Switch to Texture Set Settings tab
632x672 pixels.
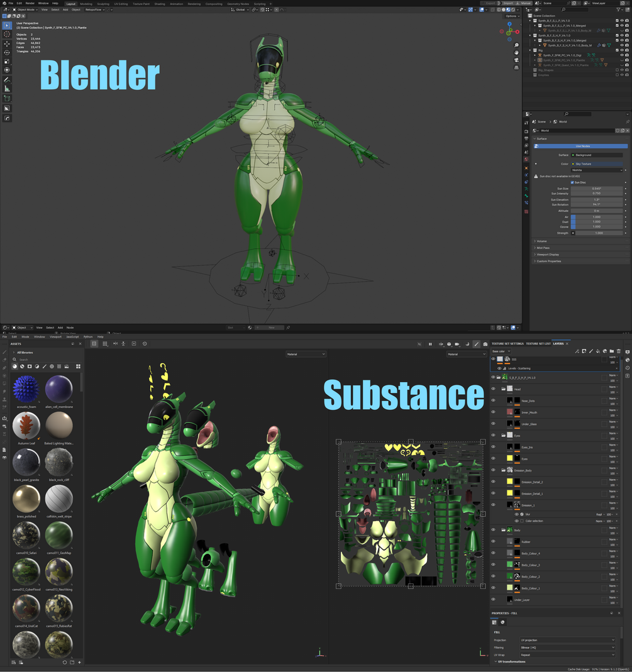[x=507, y=344]
